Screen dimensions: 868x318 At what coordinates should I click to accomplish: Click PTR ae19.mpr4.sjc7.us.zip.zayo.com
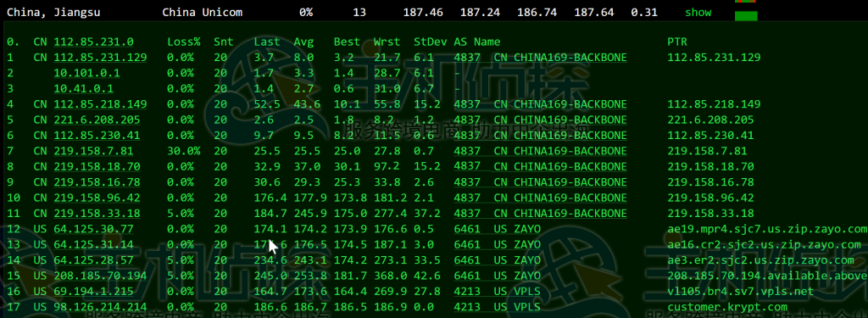[767, 229]
